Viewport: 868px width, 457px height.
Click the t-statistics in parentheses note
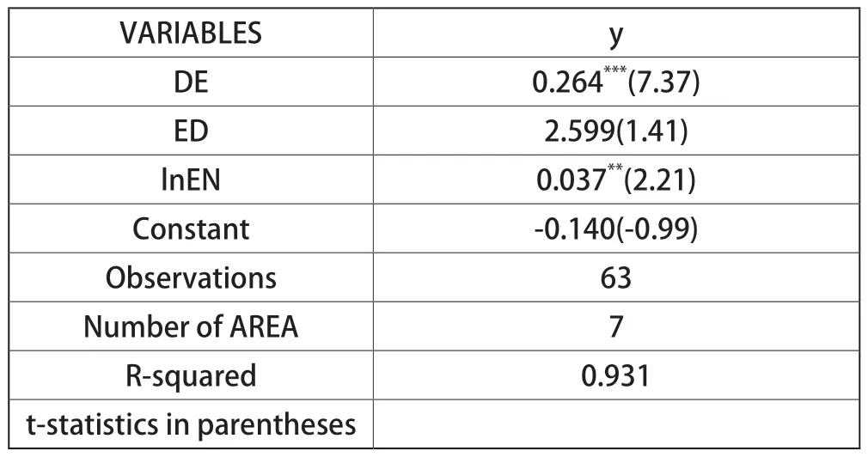191,424
